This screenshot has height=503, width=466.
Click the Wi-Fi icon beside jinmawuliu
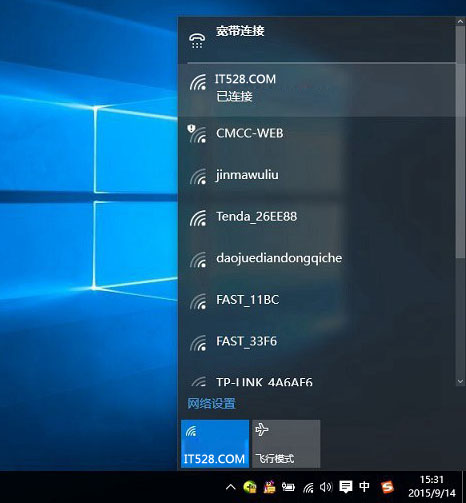[x=198, y=176]
